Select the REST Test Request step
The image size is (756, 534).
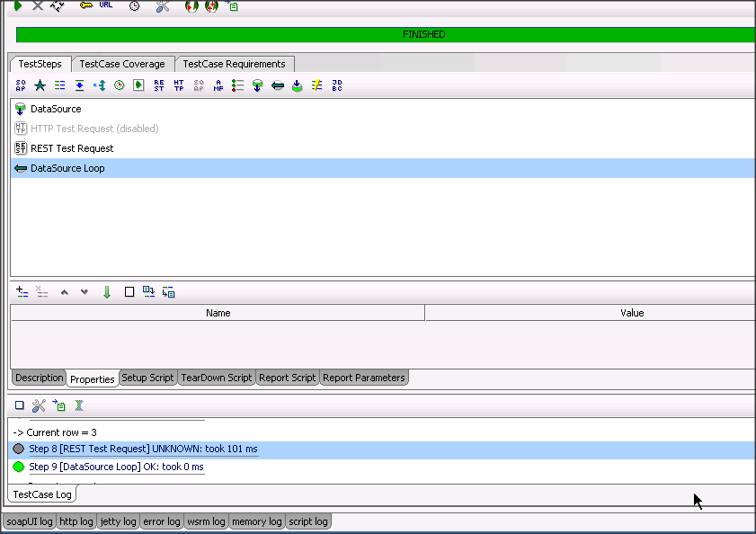tap(72, 148)
